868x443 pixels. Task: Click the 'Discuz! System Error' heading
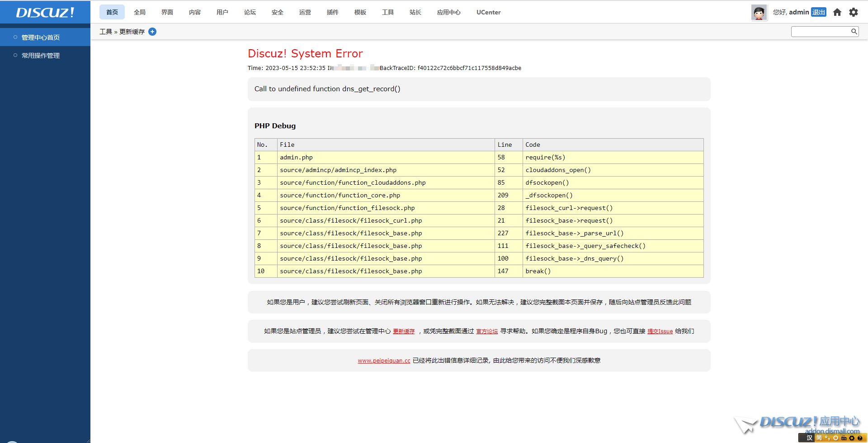click(x=305, y=54)
